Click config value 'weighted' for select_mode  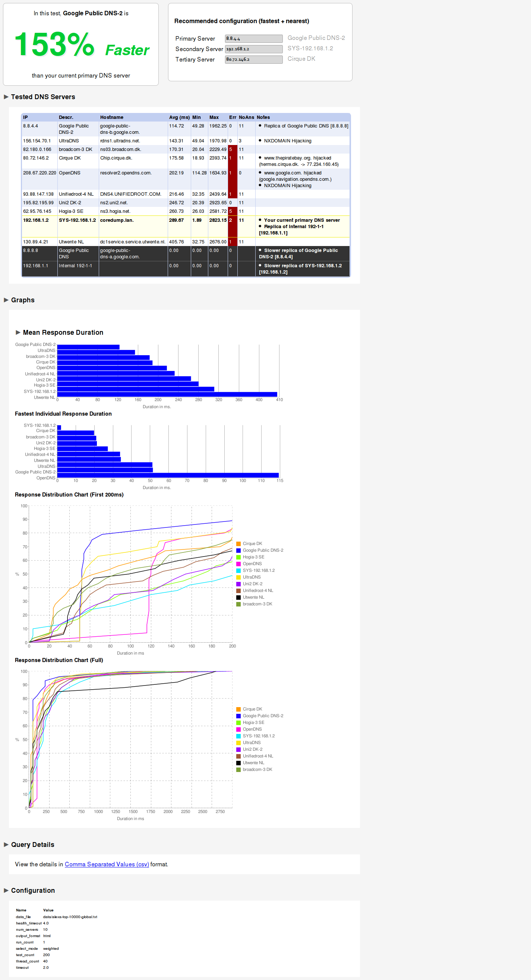51,948
